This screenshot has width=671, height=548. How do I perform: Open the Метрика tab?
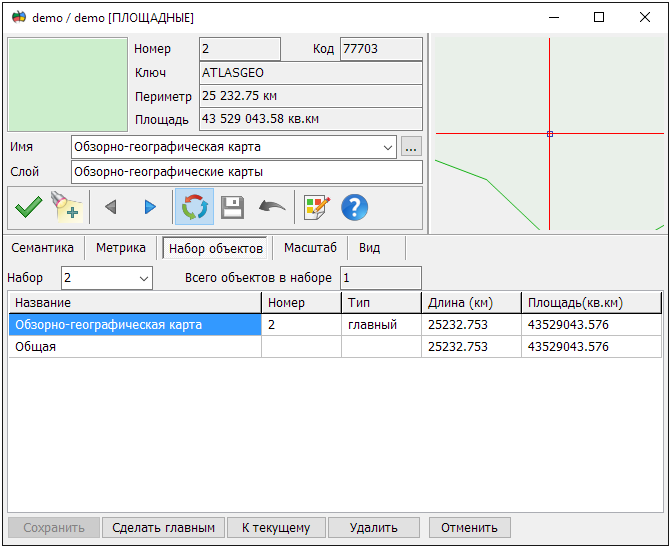tap(121, 248)
